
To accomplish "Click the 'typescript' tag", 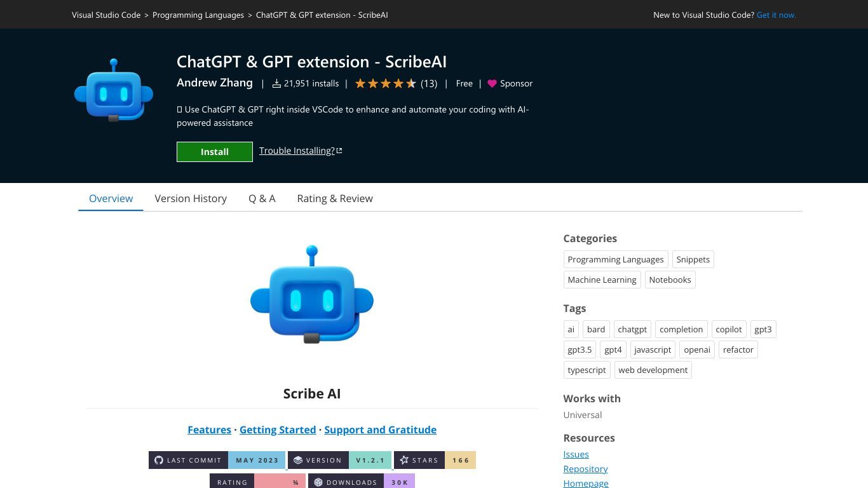I will [587, 370].
